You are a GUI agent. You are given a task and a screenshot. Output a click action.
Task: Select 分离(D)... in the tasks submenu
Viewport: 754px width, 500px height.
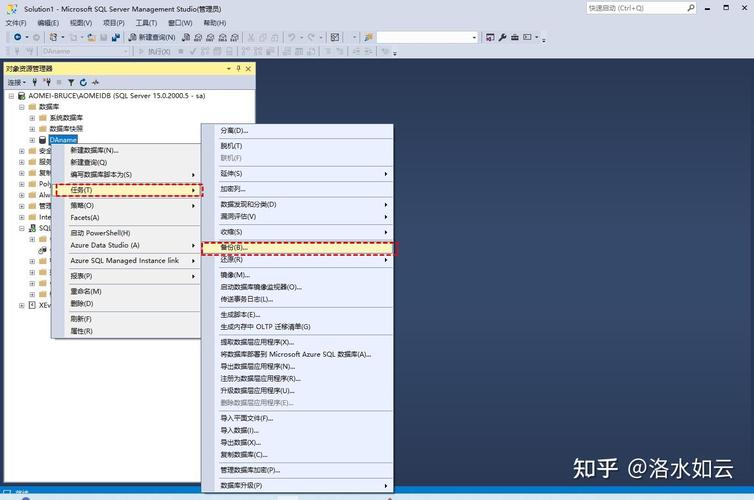[234, 130]
